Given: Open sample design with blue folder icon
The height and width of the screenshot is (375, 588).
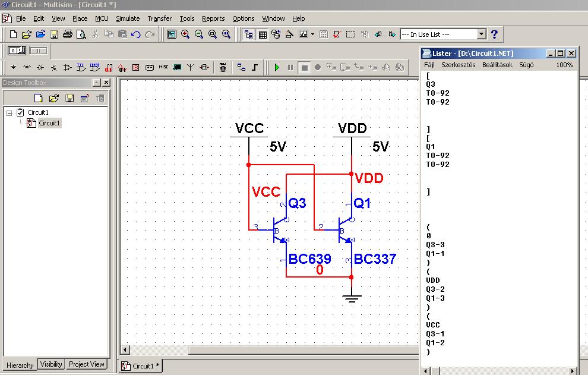Looking at the screenshot, I should [x=40, y=34].
